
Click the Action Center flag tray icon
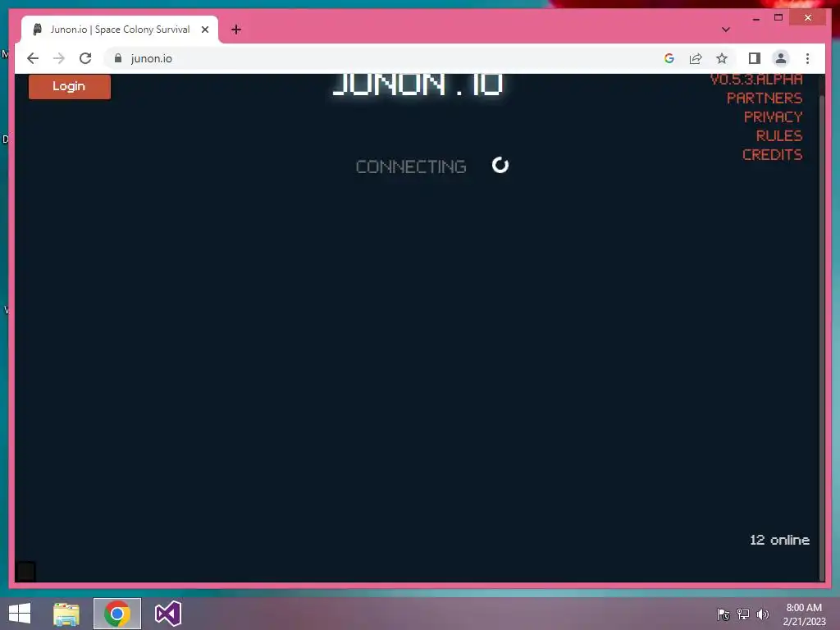pos(724,614)
